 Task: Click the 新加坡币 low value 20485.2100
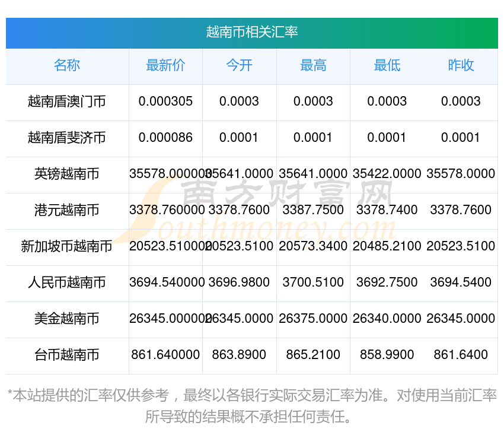[x=387, y=246]
